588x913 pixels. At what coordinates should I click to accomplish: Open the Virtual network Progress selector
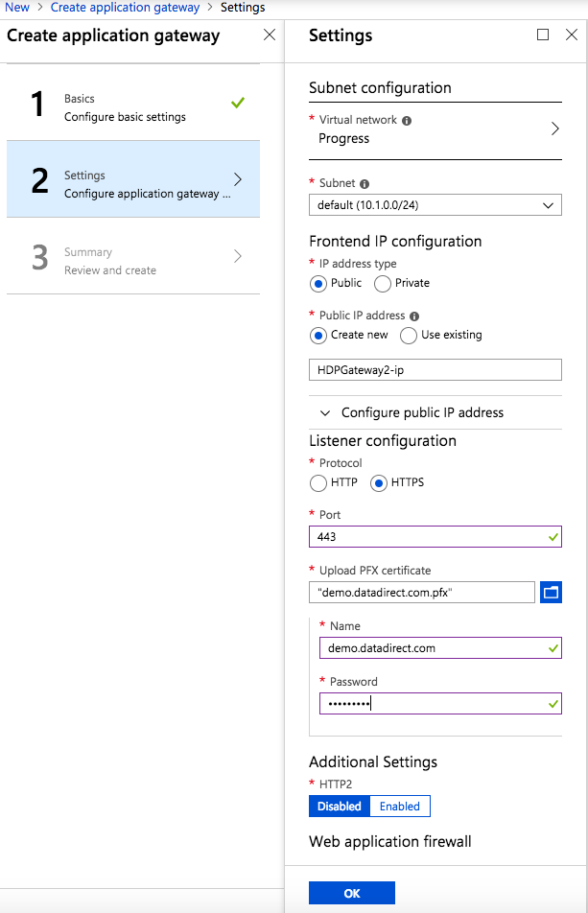point(435,129)
